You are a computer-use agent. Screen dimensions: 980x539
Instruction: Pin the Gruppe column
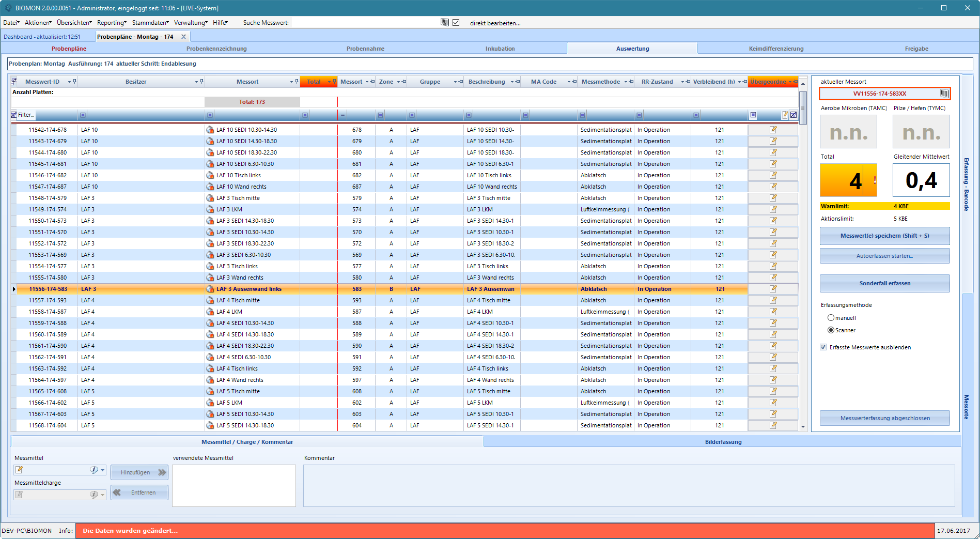pyautogui.click(x=460, y=81)
